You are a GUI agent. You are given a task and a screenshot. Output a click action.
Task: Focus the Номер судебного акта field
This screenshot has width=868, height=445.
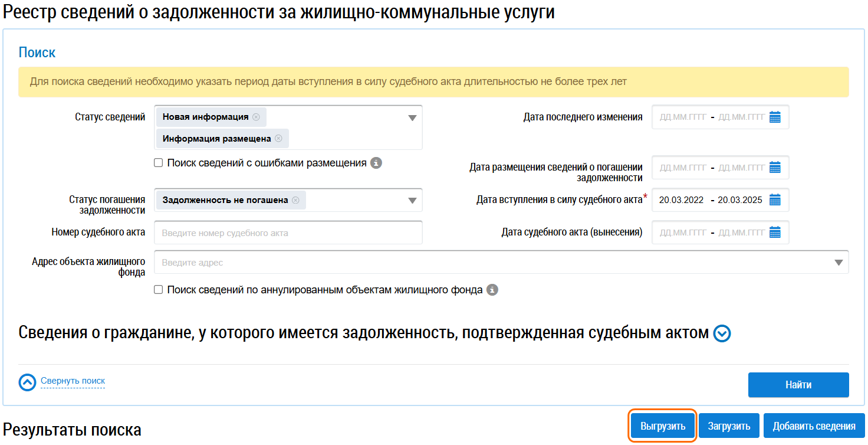pyautogui.click(x=288, y=233)
